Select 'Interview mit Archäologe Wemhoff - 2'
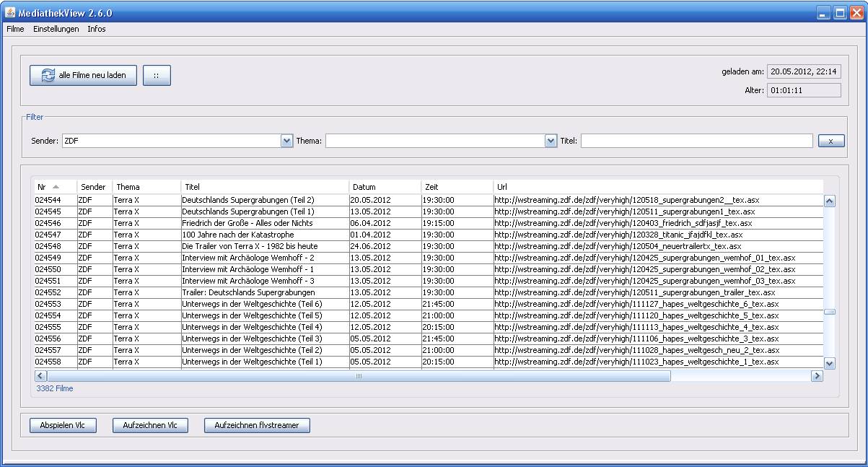The height and width of the screenshot is (467, 868). click(x=429, y=258)
